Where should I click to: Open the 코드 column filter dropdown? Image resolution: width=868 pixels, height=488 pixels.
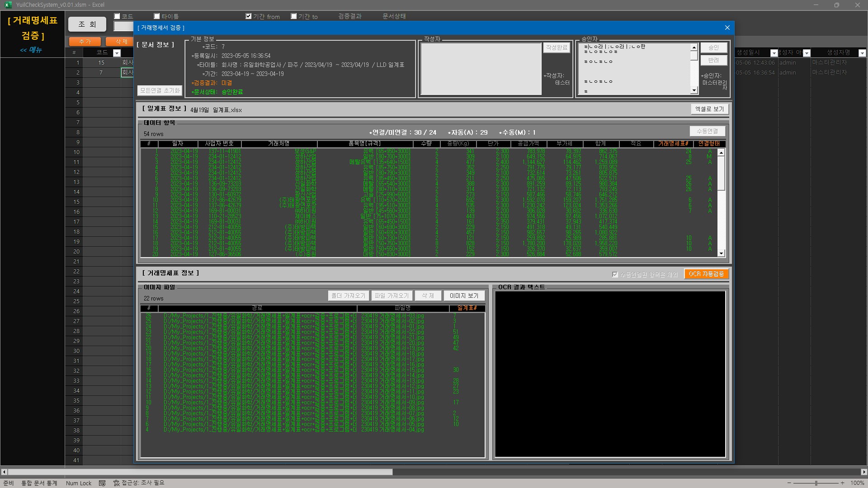pyautogui.click(x=117, y=53)
